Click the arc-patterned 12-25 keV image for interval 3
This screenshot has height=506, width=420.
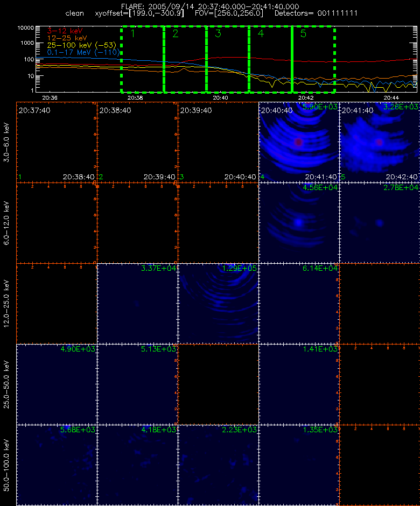click(218, 304)
